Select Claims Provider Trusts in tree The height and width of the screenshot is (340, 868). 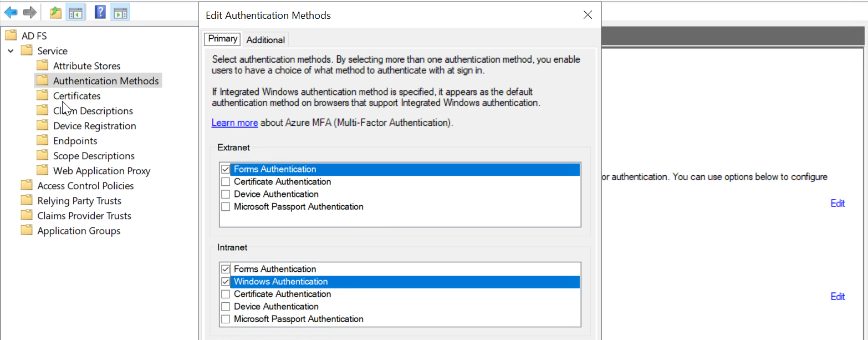84,216
